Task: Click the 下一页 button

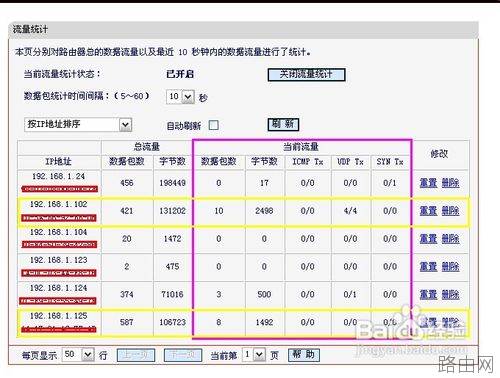Action: coord(183,355)
